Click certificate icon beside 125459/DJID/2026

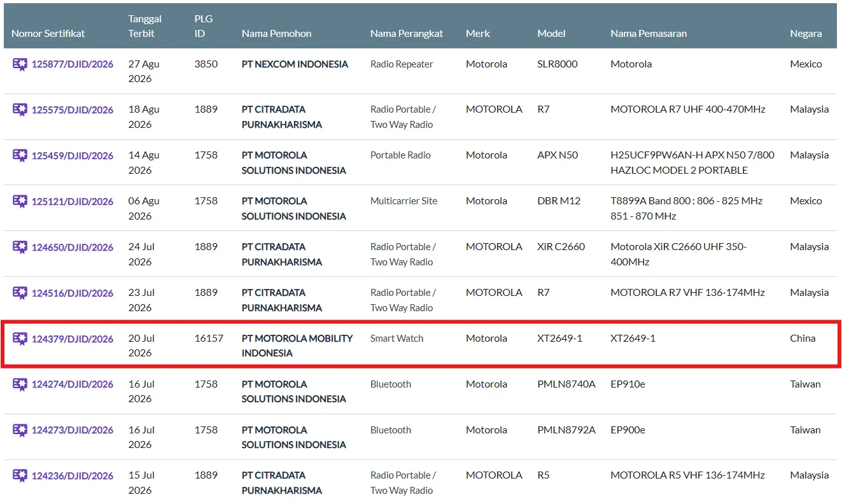click(x=20, y=156)
